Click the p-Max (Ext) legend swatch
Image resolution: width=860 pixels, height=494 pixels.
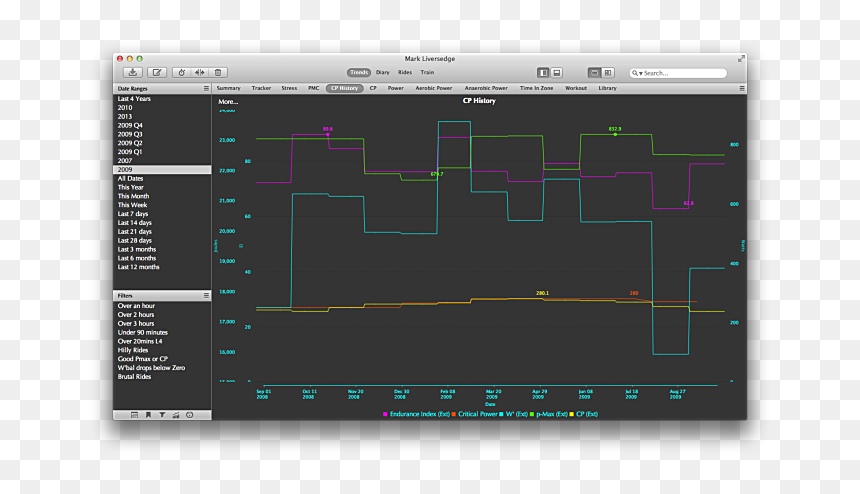point(532,414)
